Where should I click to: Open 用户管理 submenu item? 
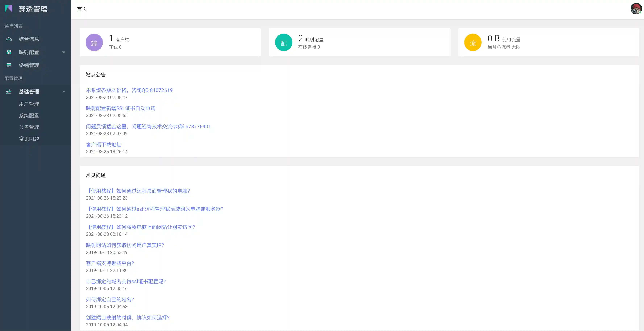(x=29, y=104)
